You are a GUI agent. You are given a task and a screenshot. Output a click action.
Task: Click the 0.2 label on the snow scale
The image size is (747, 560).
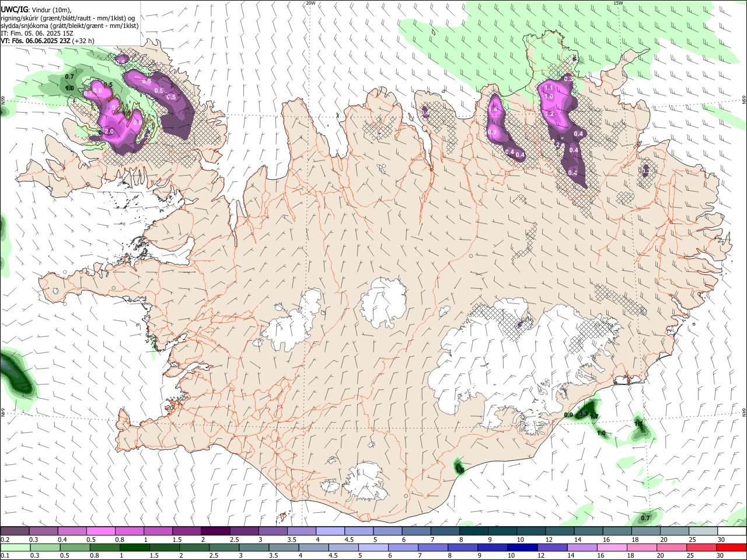coord(4,540)
